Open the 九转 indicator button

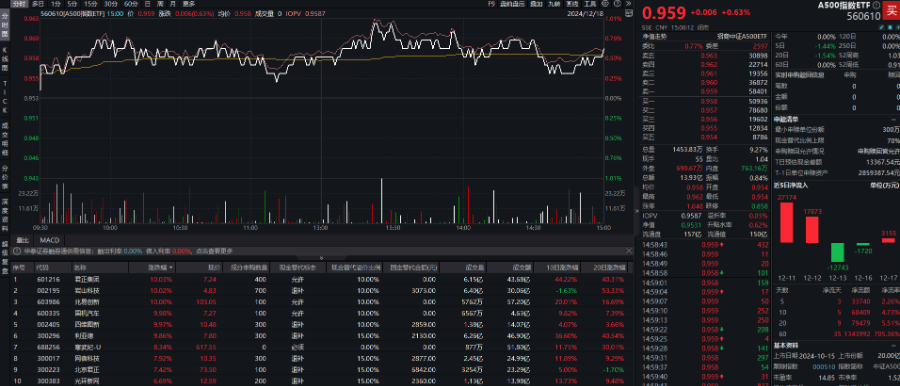click(554, 3)
